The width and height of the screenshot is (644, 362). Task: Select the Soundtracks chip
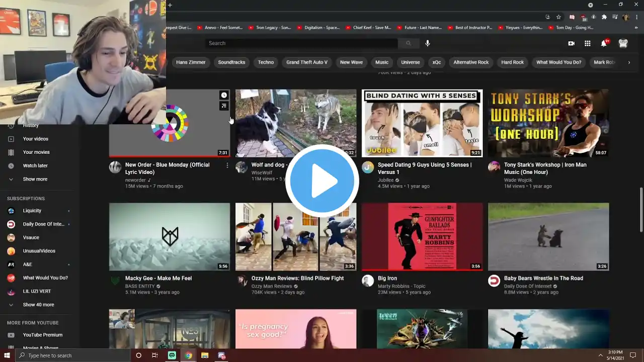tap(231, 62)
